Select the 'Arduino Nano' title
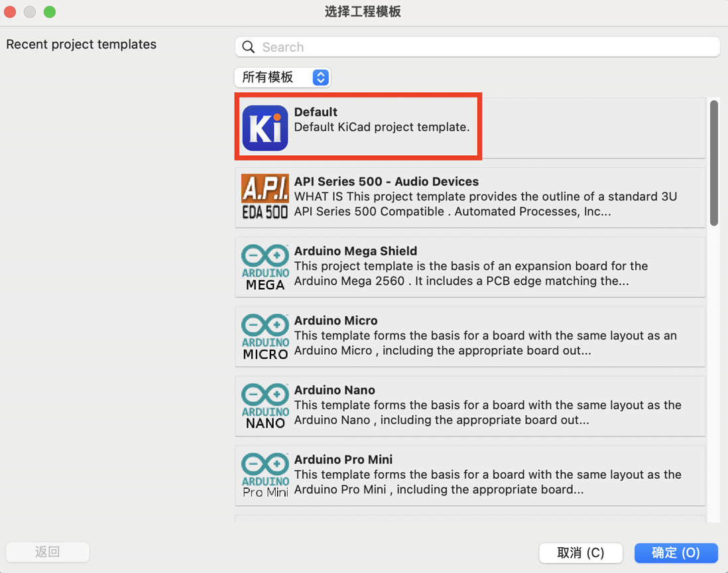 (334, 390)
